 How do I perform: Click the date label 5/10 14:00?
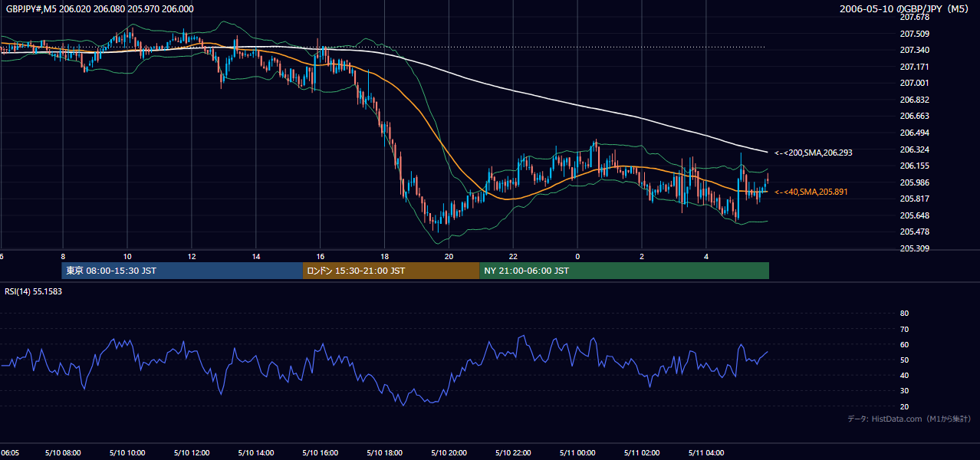[256, 452]
